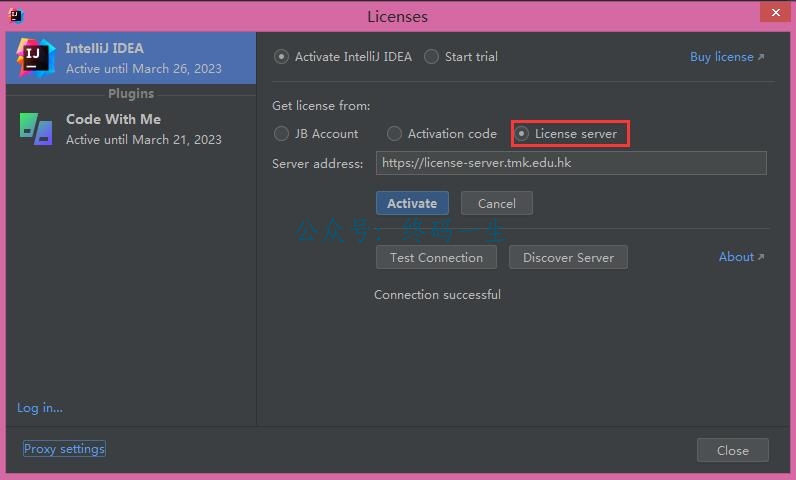Click the Server address: label

[317, 163]
